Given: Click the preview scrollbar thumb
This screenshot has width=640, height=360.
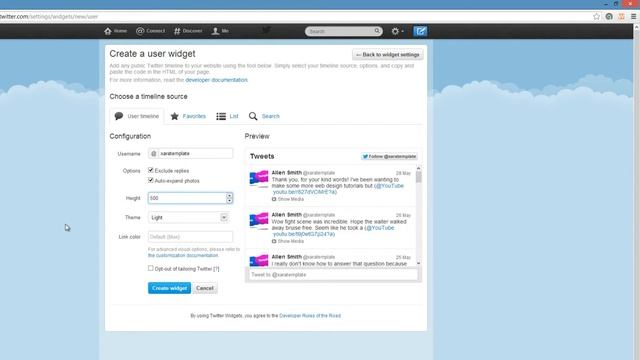Looking at the screenshot, I should coord(418,177).
